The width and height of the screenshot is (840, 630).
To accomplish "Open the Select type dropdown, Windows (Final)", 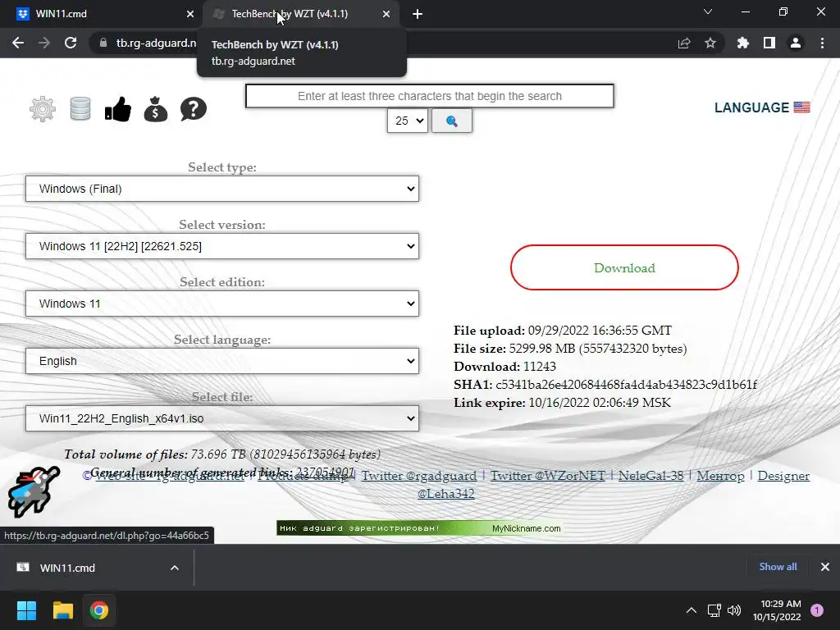I will pos(222,189).
